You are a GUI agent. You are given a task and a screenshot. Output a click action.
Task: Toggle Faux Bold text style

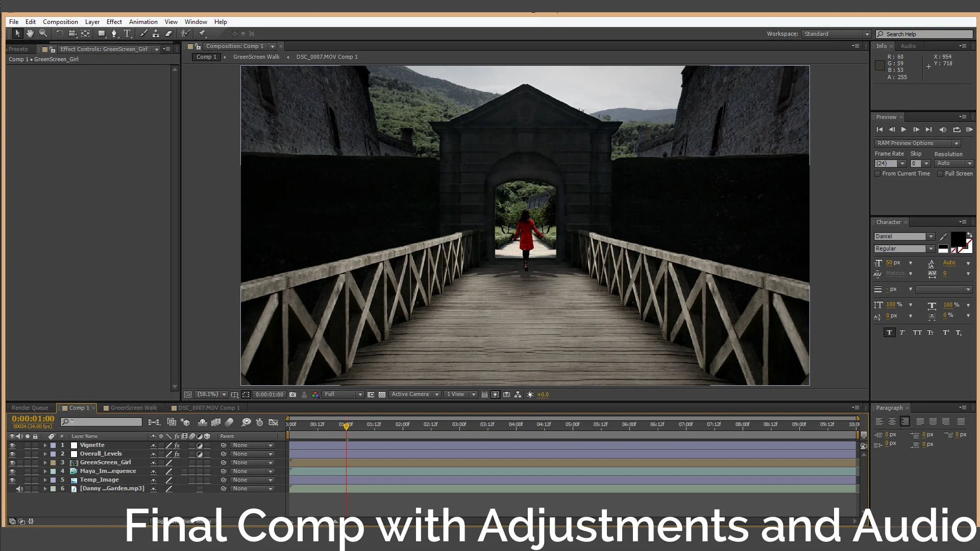point(889,333)
